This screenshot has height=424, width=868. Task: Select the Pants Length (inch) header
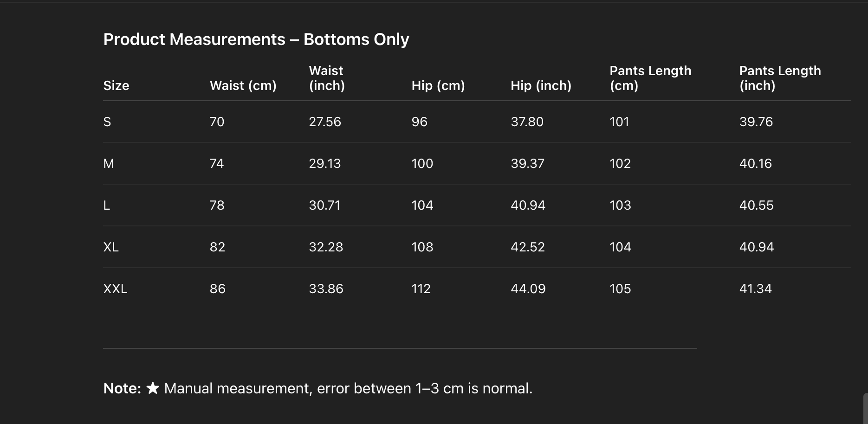780,78
